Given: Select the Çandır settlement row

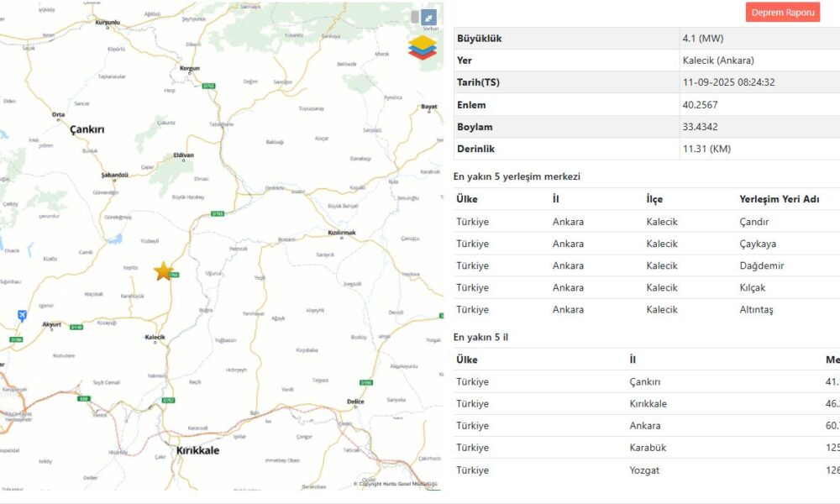Looking at the screenshot, I should click(x=647, y=222).
